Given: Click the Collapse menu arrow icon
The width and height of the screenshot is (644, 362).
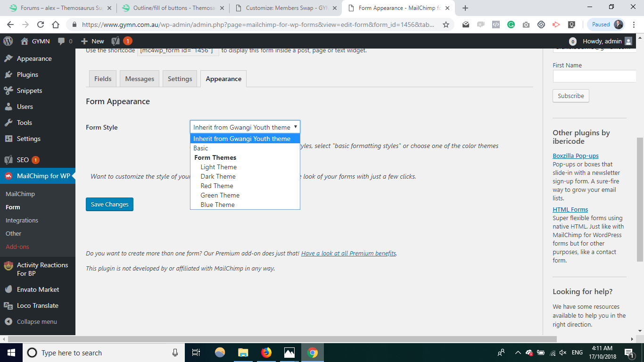Looking at the screenshot, I should (x=8, y=321).
